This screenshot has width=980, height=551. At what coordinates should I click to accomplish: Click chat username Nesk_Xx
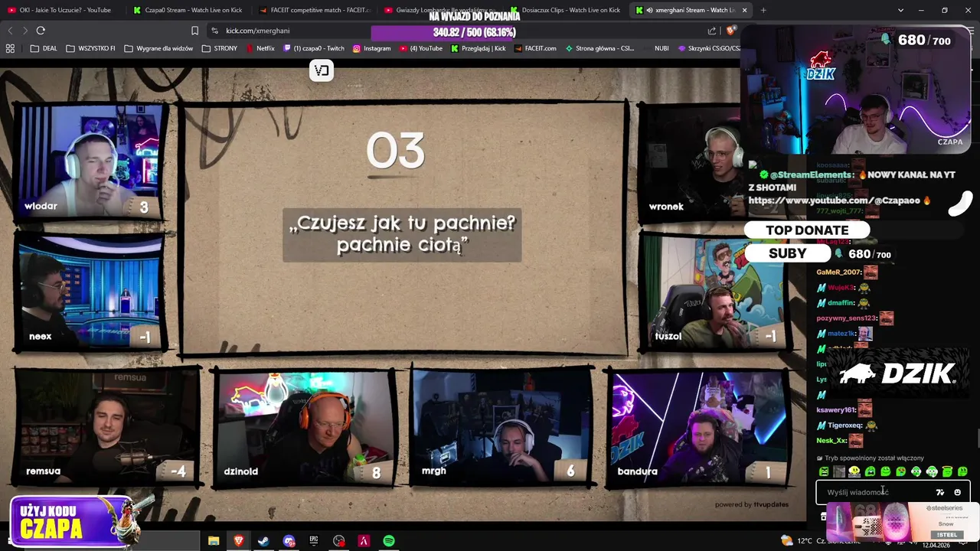pyautogui.click(x=831, y=441)
